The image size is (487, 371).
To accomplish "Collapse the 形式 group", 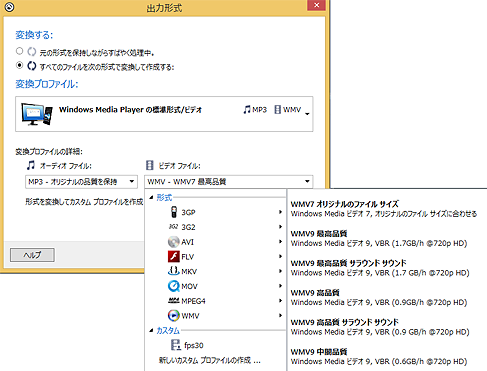I will [x=151, y=197].
